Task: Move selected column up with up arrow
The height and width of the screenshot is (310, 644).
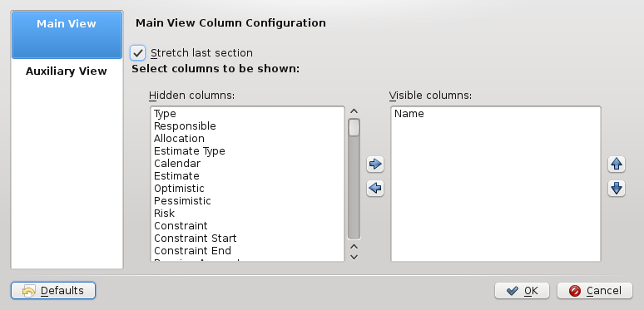Action: (x=617, y=165)
